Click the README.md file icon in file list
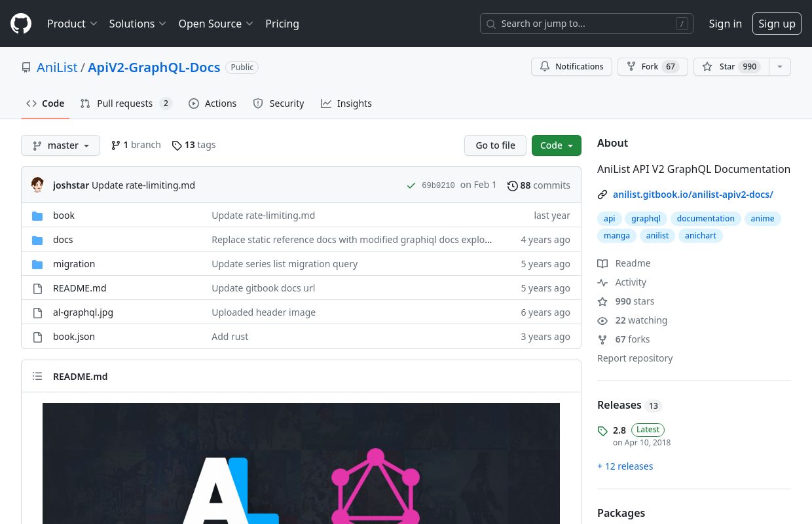812x524 pixels. coord(37,289)
